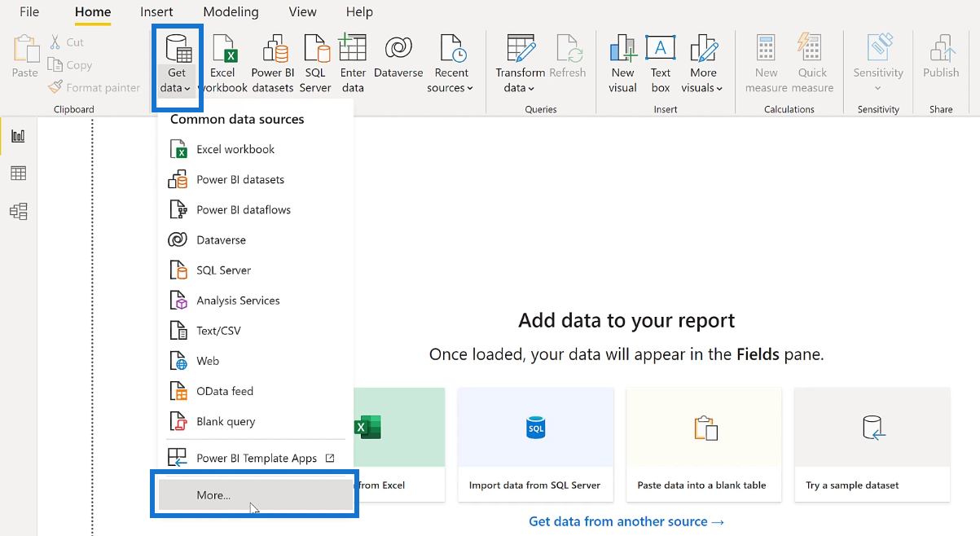The height and width of the screenshot is (536, 980).
Task: Open the Sensitivity dropdown
Action: [878, 65]
